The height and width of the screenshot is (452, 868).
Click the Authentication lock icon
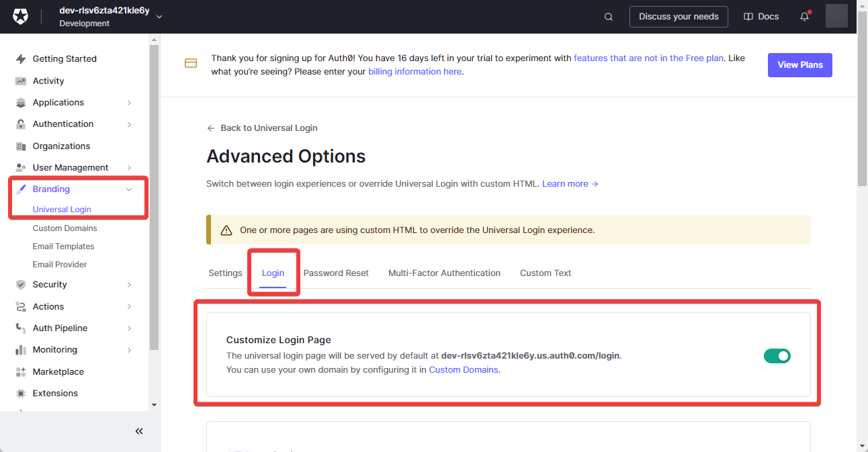point(21,124)
